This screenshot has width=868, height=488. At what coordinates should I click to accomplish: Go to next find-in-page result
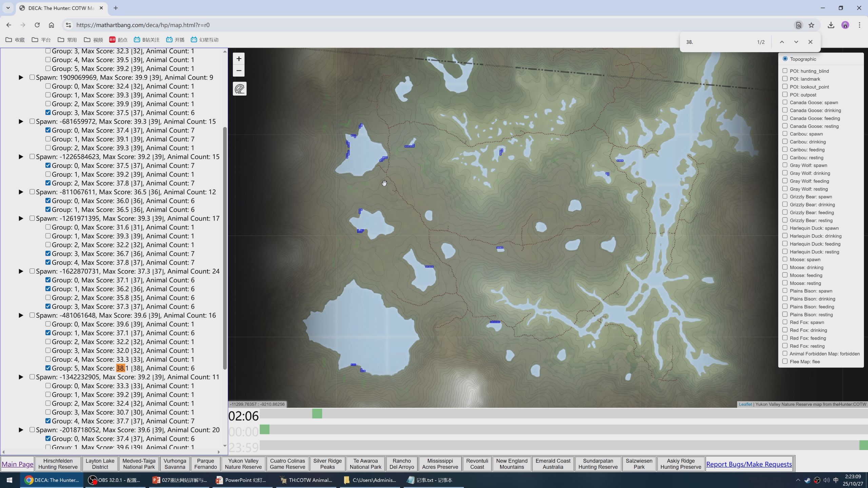(x=796, y=42)
